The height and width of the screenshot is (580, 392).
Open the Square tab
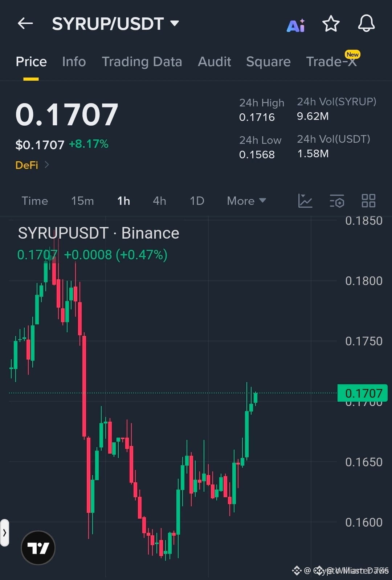click(x=268, y=62)
